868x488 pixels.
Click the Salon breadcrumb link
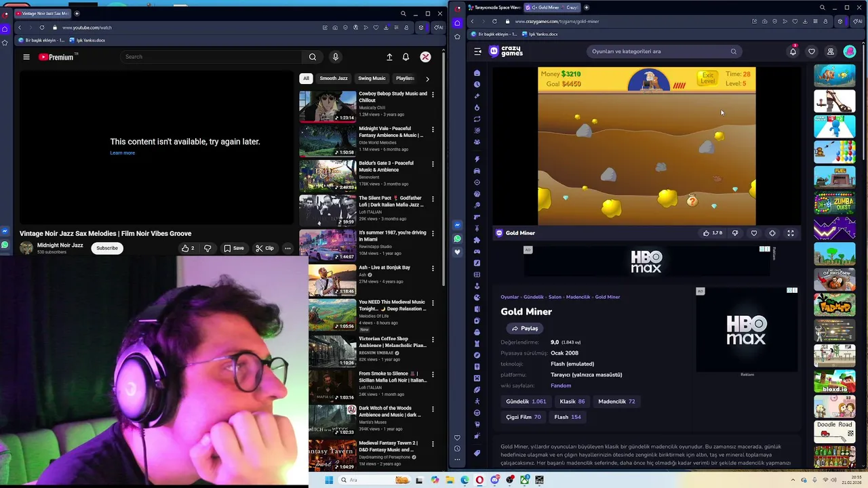point(555,297)
